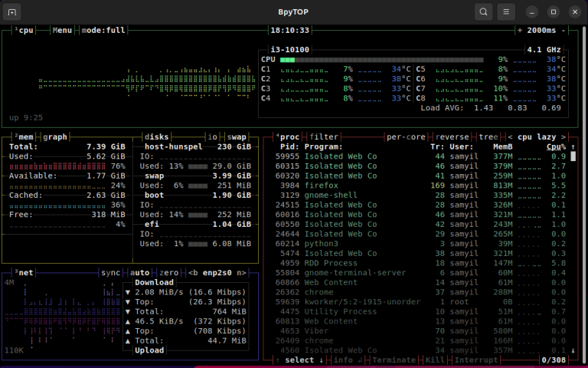Viewport: 588px width, 368px height.
Task: Select the Utility Process row
Action: [x=420, y=312]
